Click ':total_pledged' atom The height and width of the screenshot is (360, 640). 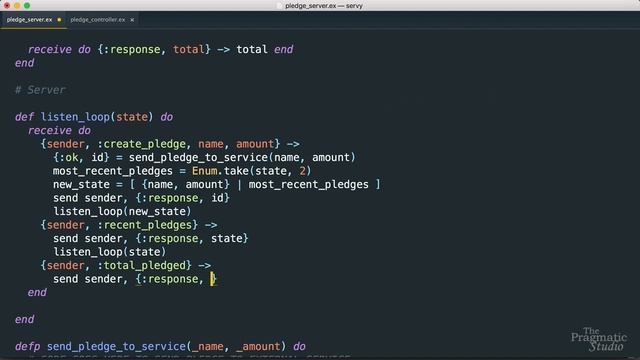(141, 265)
